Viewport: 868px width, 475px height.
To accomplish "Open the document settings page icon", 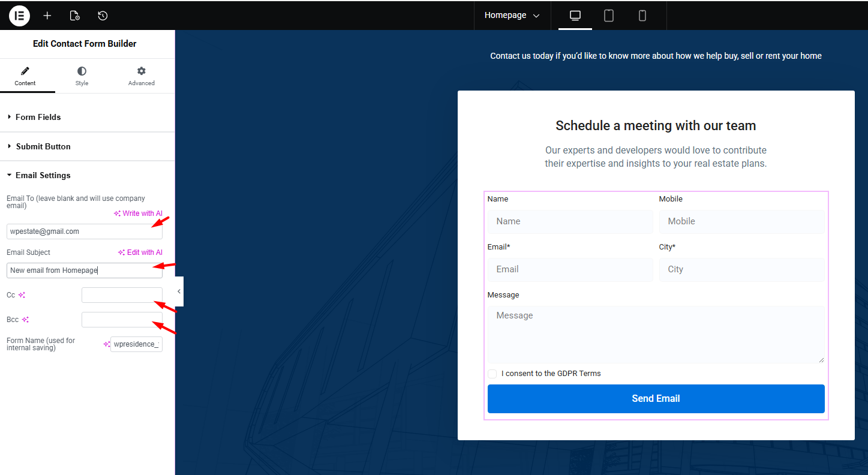I will (x=75, y=16).
